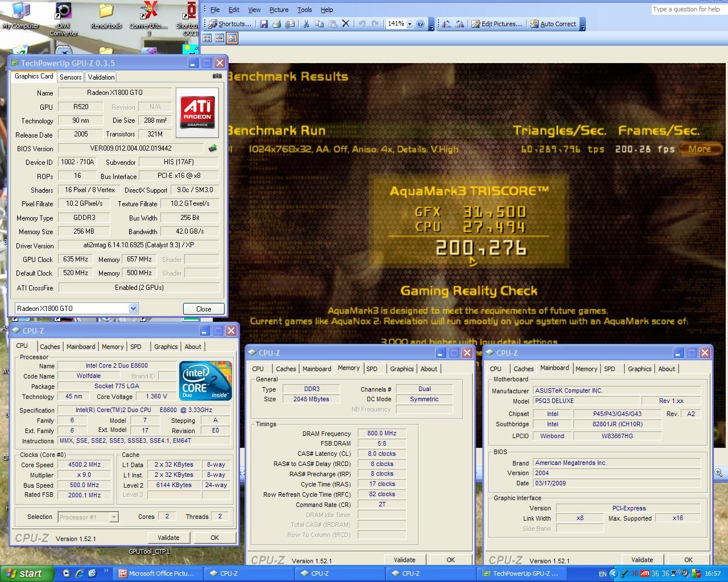Viewport: 728px width, 582px height.
Task: Click the Save icon in Picture Manager
Action: (264, 24)
